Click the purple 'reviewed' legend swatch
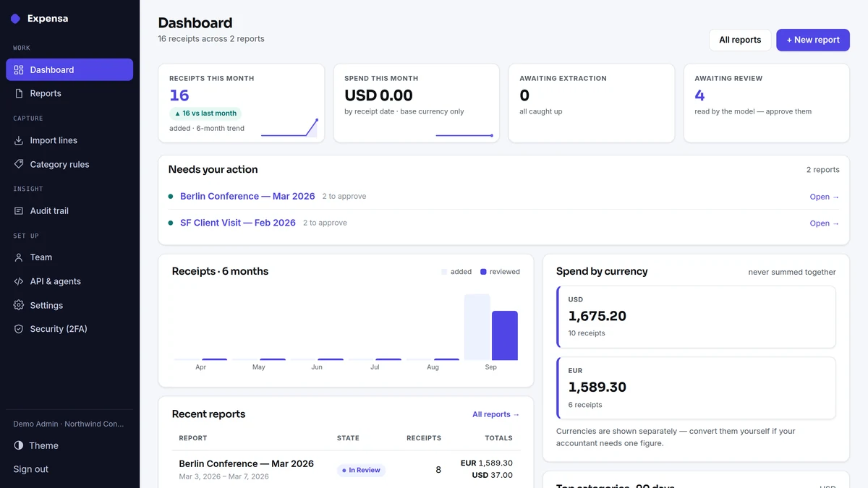 pyautogui.click(x=483, y=272)
